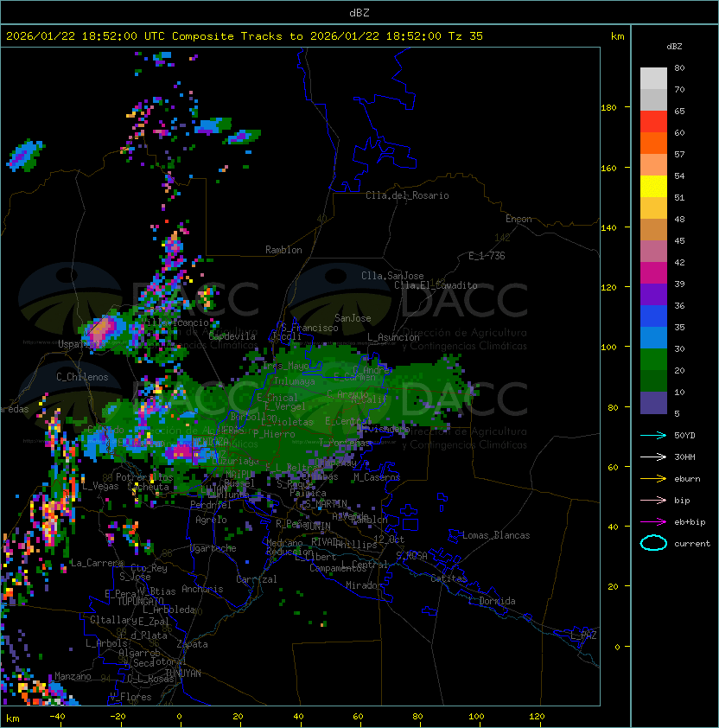719x728 pixels.
Task: Pick the brown 45-48 dBZ legend swatch
Action: tap(653, 230)
